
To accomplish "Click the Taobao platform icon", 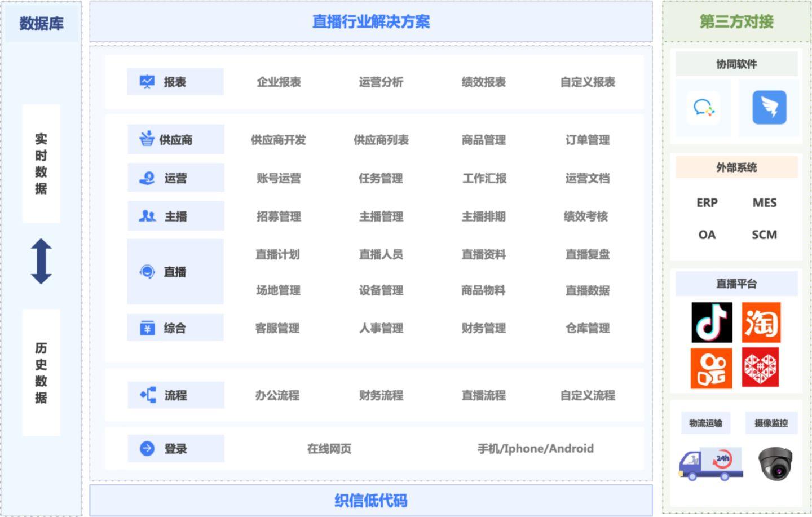I will tap(761, 324).
